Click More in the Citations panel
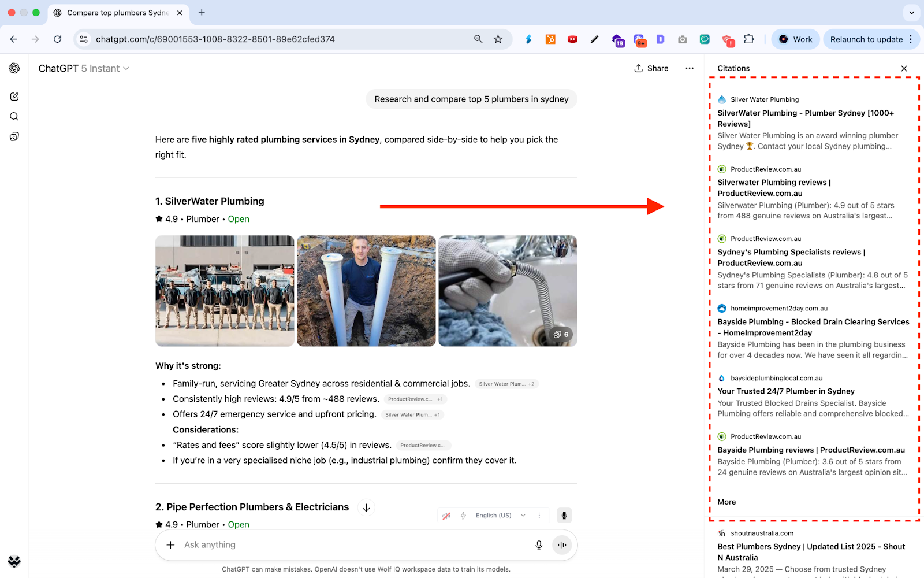Image resolution: width=924 pixels, height=578 pixels. click(726, 502)
